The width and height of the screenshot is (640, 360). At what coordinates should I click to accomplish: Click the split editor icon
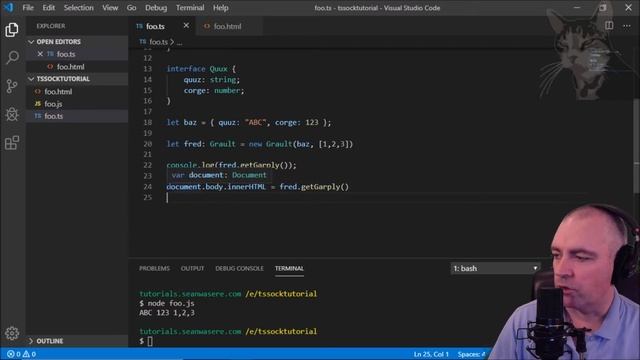(609, 26)
